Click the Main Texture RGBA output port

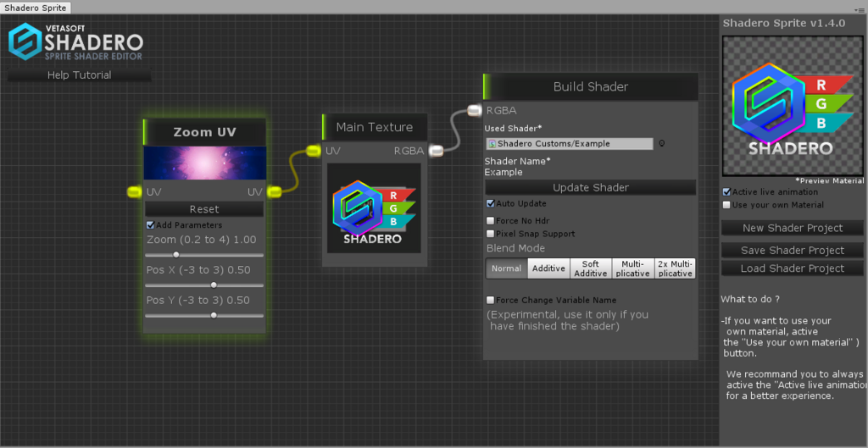(x=437, y=151)
